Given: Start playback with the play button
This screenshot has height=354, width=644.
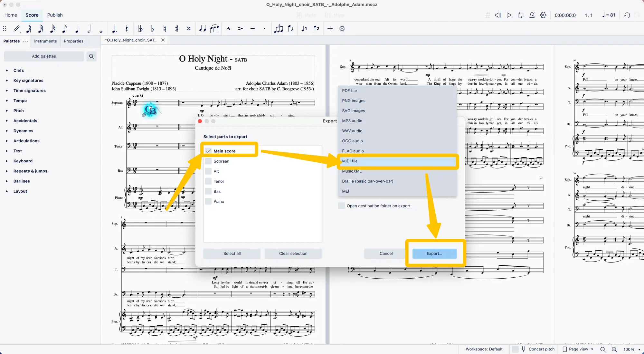Looking at the screenshot, I should point(509,15).
